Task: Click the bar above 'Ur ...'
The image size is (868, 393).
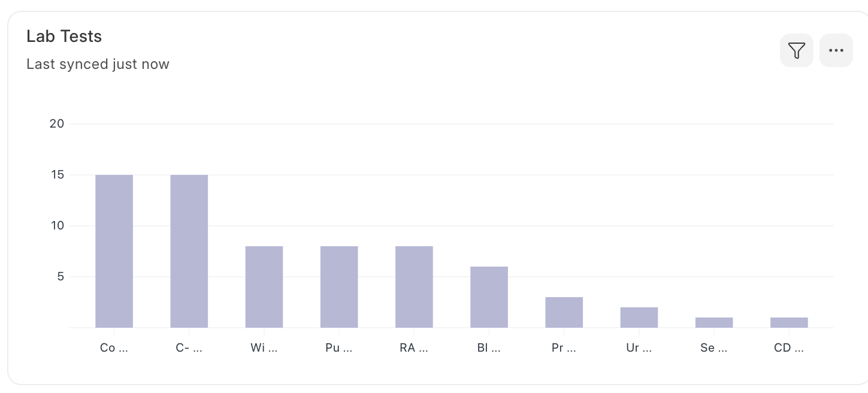Action: click(639, 318)
